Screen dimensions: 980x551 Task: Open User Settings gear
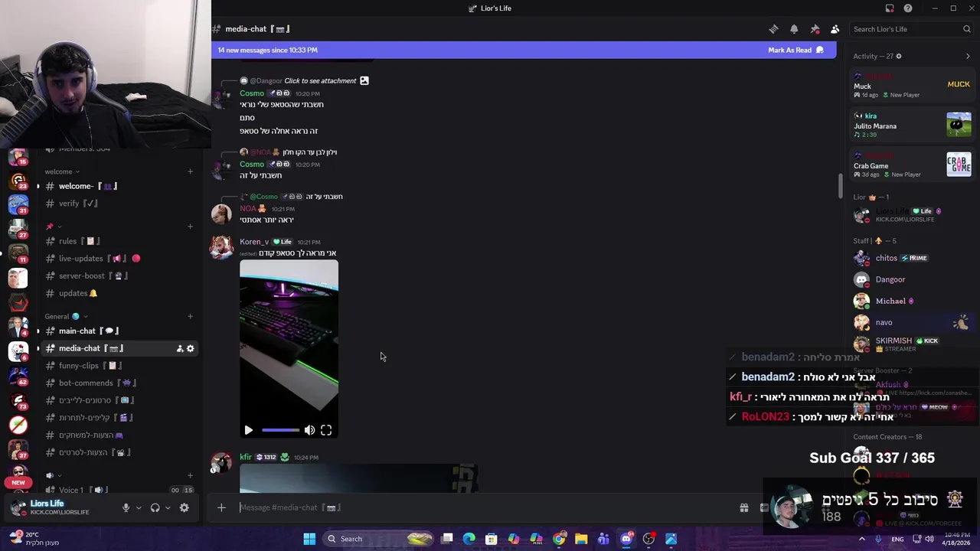point(185,507)
